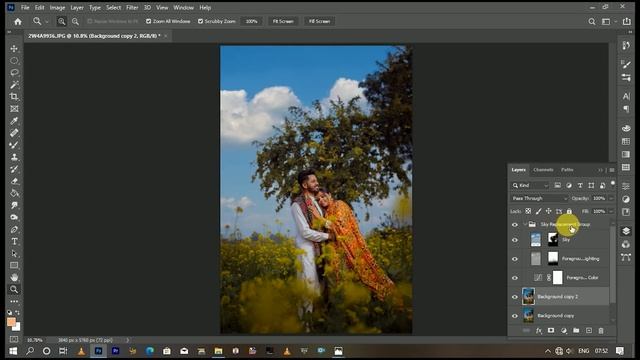Switch to the Channels tab
Image resolution: width=640 pixels, height=360 pixels.
click(x=543, y=170)
